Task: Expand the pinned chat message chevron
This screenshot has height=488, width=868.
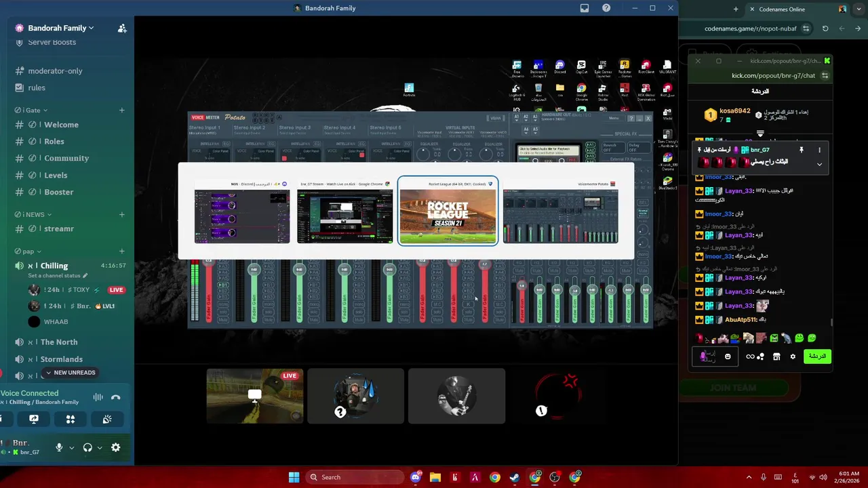Action: pyautogui.click(x=819, y=164)
